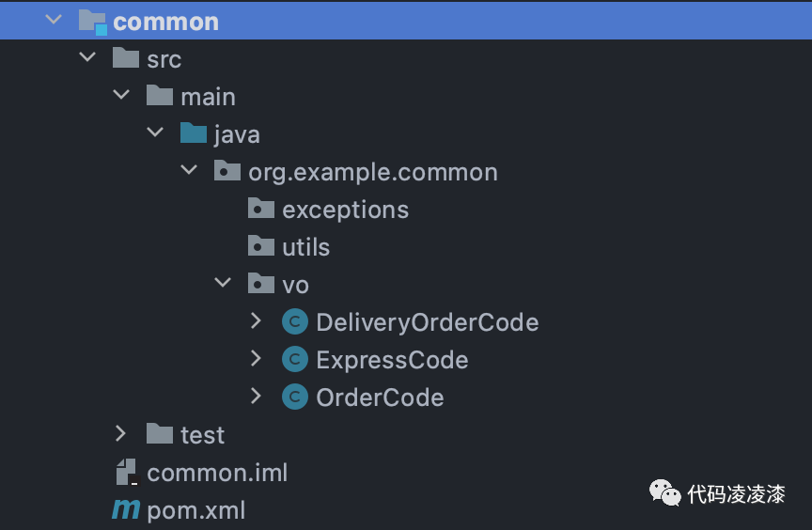The image size is (812, 530).
Task: Collapse the src folder
Action: 88,58
